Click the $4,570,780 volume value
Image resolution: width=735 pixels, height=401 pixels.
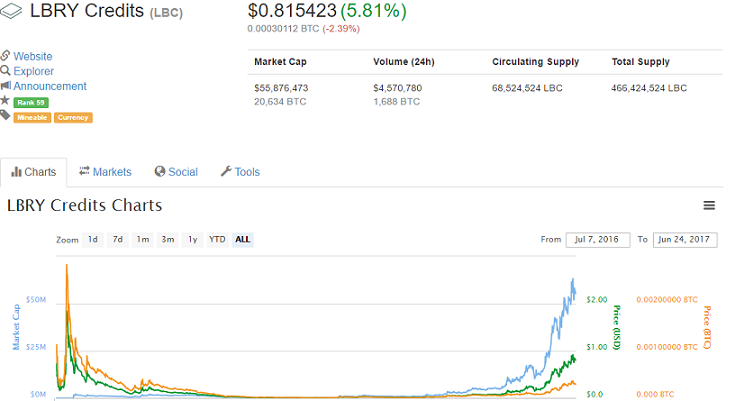[398, 88]
